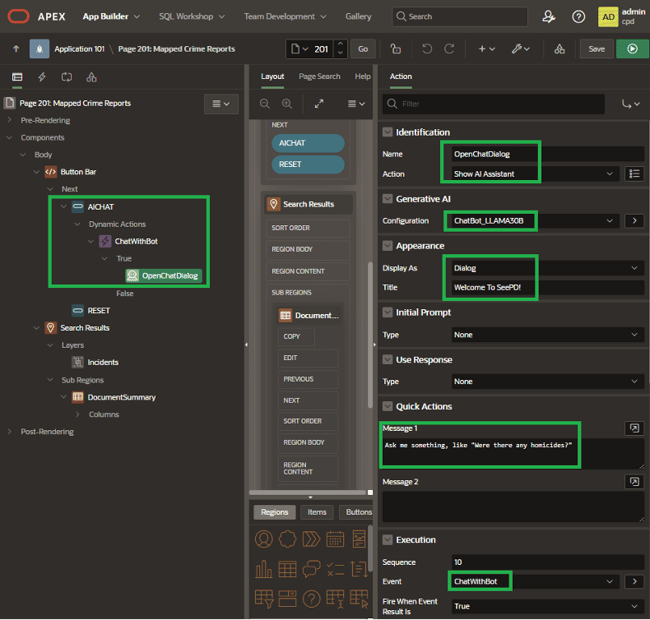Switch to Dynamic Actions lightning tab
The image size is (650, 620).
[x=41, y=77]
